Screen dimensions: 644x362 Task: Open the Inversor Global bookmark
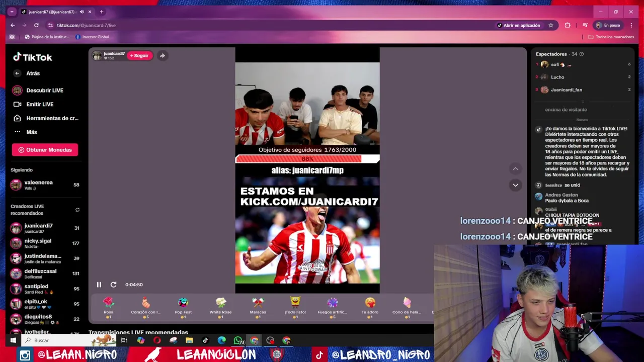tap(92, 37)
